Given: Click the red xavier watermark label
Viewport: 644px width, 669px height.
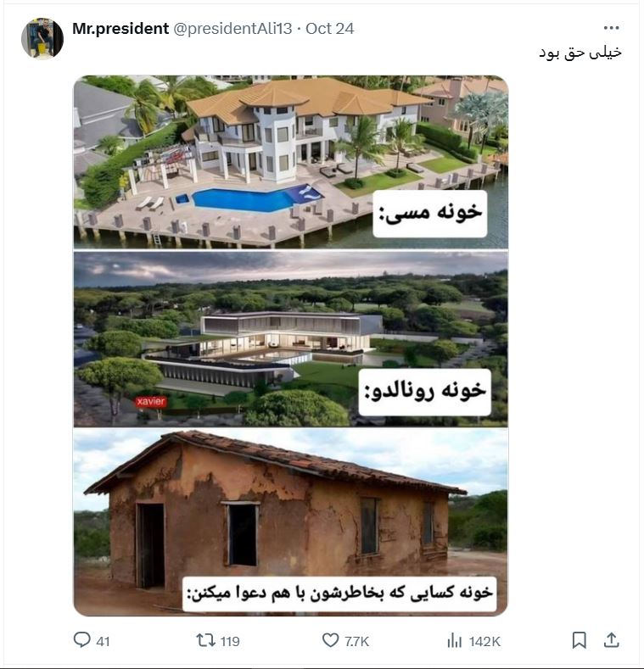Looking at the screenshot, I should pyautogui.click(x=151, y=402).
